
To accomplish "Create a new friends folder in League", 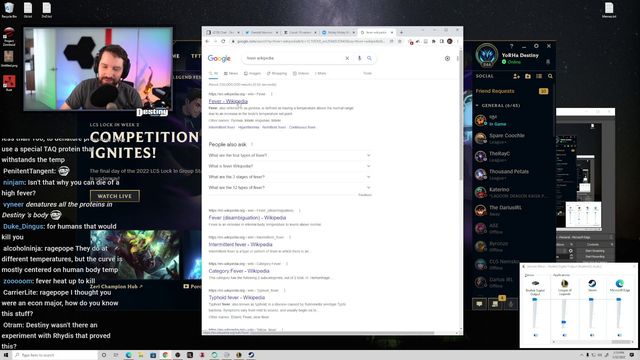I will coord(528,76).
